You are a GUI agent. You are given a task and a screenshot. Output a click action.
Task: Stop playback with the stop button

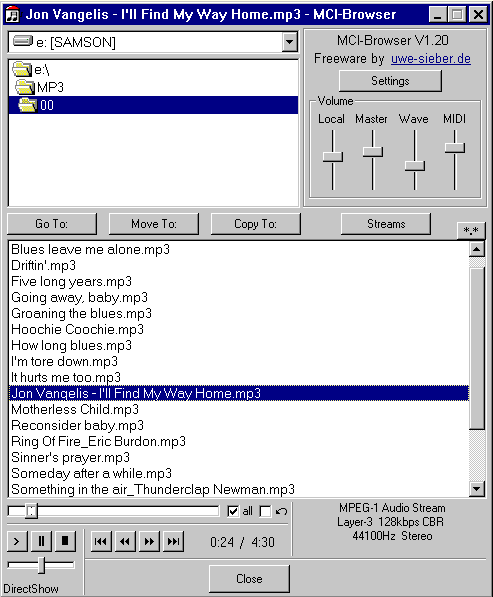click(65, 541)
